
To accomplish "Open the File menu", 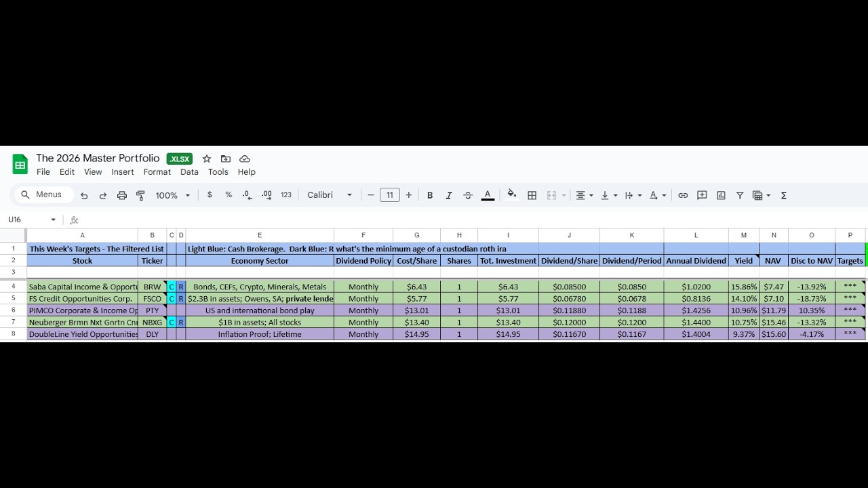I will (43, 172).
